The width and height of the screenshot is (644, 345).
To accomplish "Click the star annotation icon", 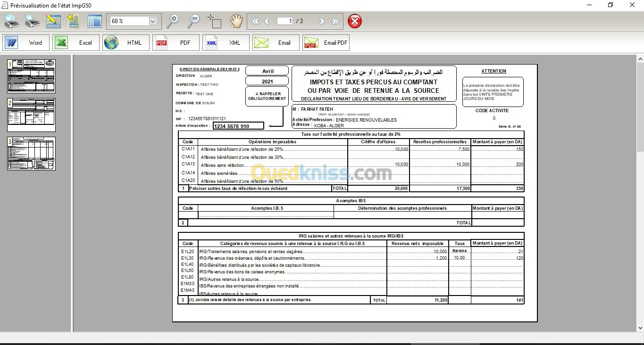I will pyautogui.click(x=73, y=21).
